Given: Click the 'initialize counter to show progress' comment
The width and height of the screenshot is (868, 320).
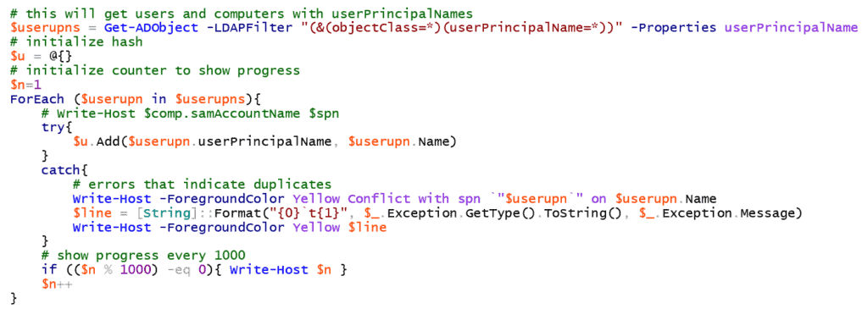Looking at the screenshot, I should [x=155, y=70].
